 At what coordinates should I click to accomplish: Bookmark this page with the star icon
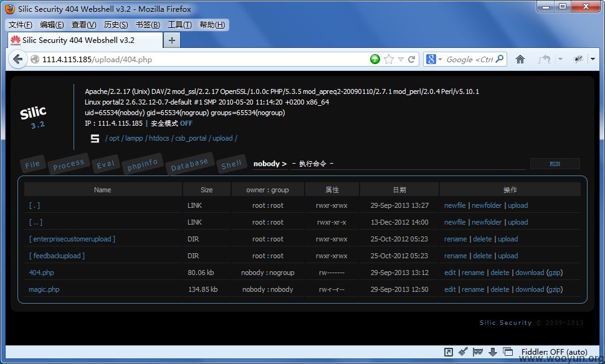pos(389,59)
